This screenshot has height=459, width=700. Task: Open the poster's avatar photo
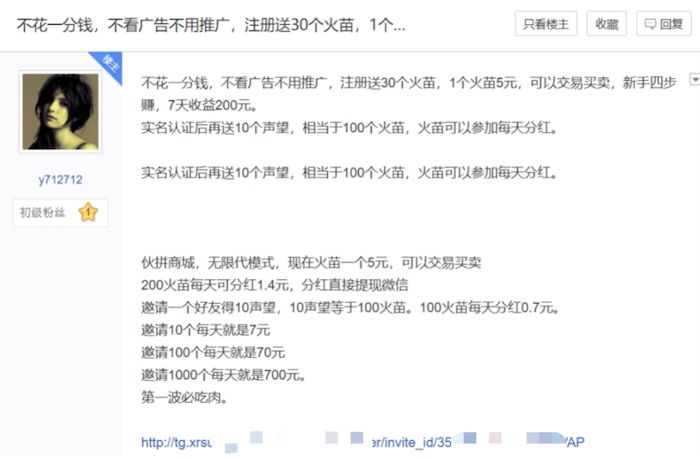pos(60,112)
